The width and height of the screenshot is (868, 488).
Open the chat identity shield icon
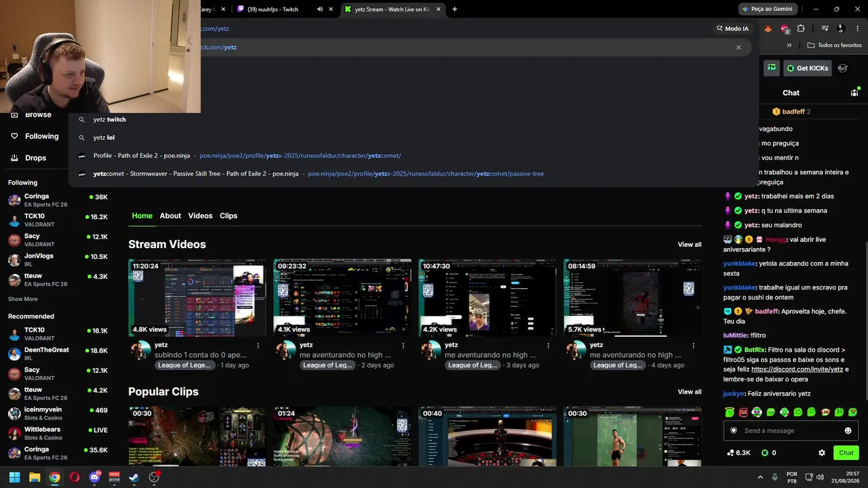click(x=733, y=430)
